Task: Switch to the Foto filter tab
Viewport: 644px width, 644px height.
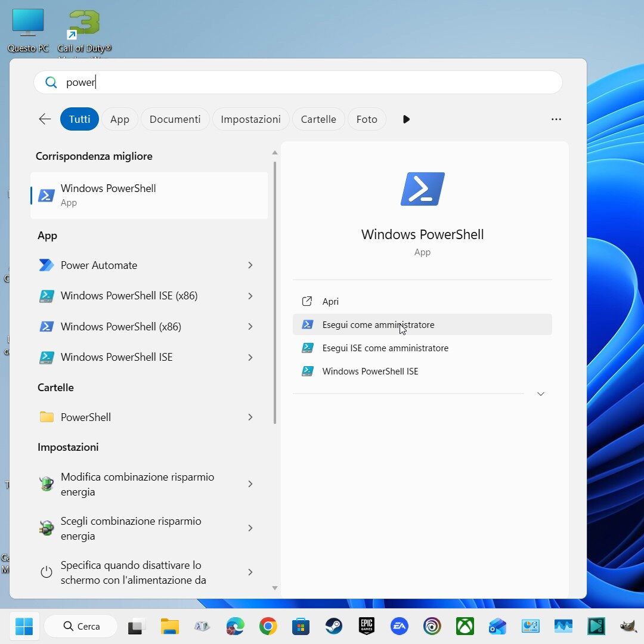Action: click(367, 119)
